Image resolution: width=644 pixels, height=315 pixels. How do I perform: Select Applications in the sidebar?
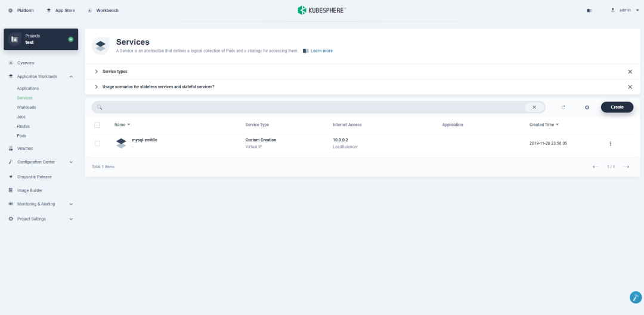click(28, 88)
